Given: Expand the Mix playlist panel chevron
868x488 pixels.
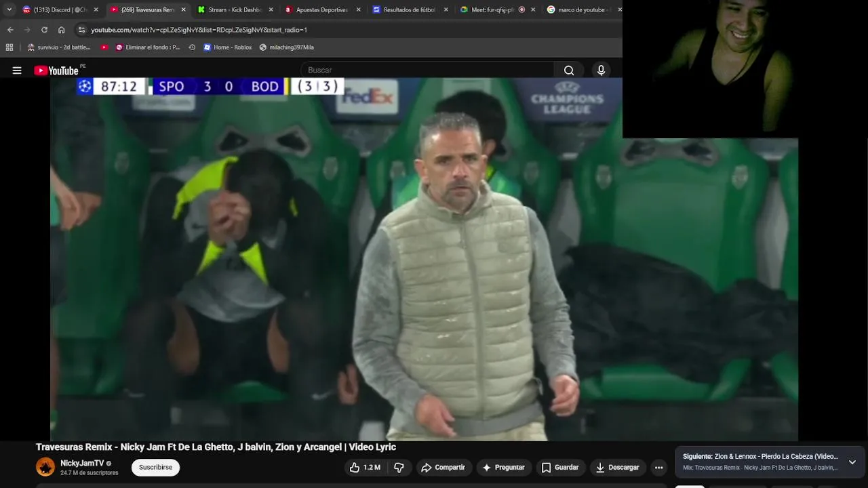Looking at the screenshot, I should click(852, 462).
